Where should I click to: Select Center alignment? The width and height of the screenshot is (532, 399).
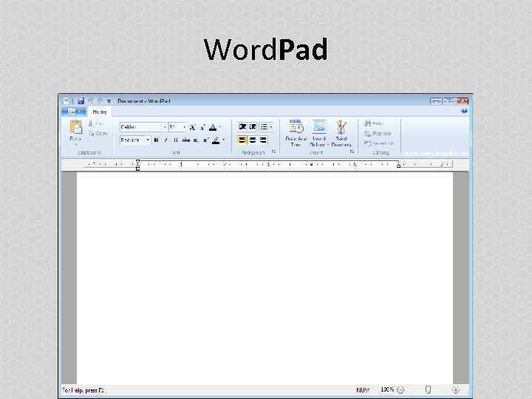click(x=253, y=140)
